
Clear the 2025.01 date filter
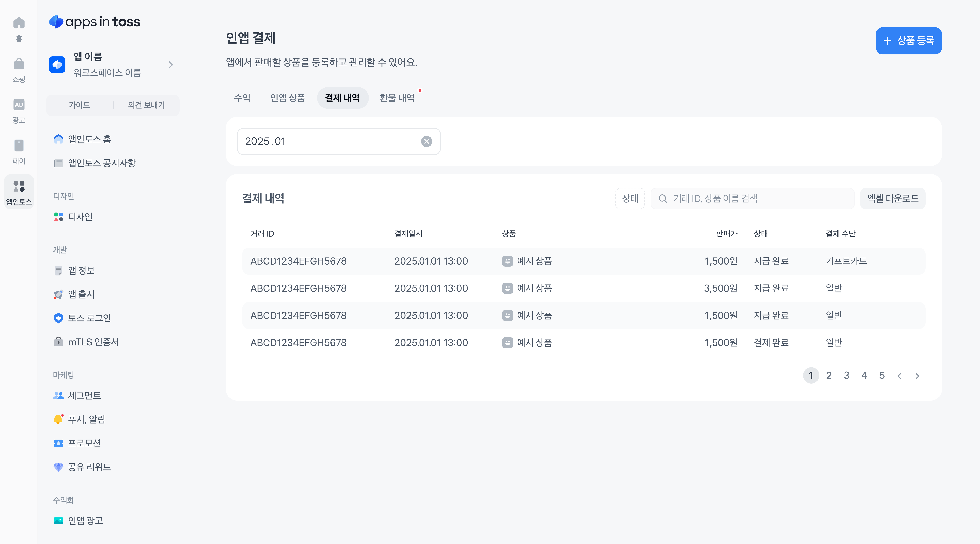click(427, 141)
